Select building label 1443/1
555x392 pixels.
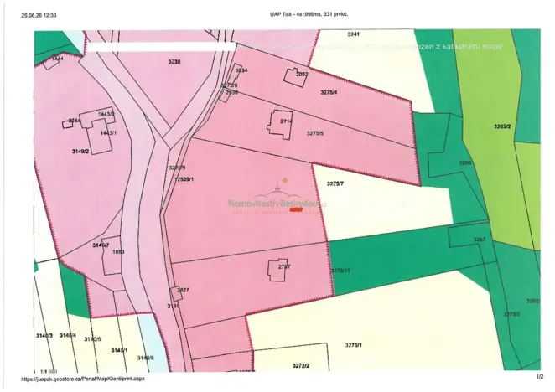[x=108, y=132]
